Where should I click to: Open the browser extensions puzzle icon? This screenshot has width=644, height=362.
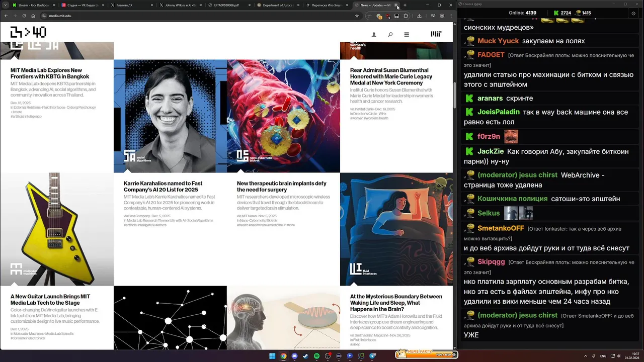pyautogui.click(x=406, y=16)
